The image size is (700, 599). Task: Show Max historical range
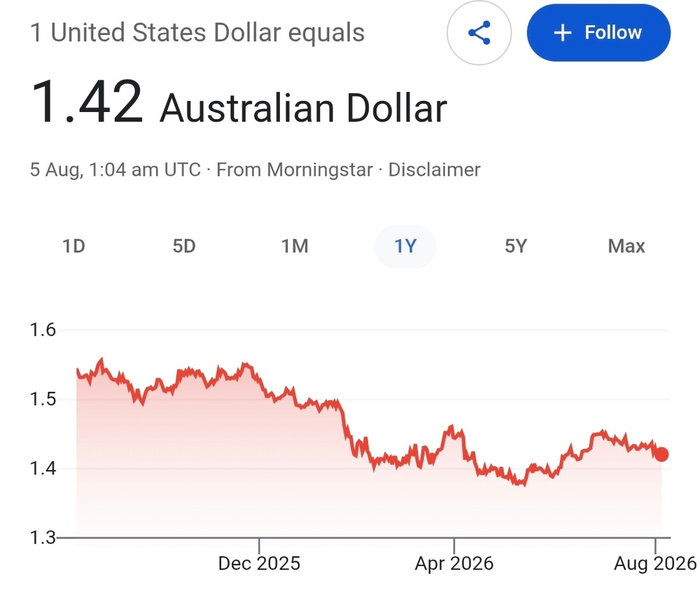[x=626, y=246]
